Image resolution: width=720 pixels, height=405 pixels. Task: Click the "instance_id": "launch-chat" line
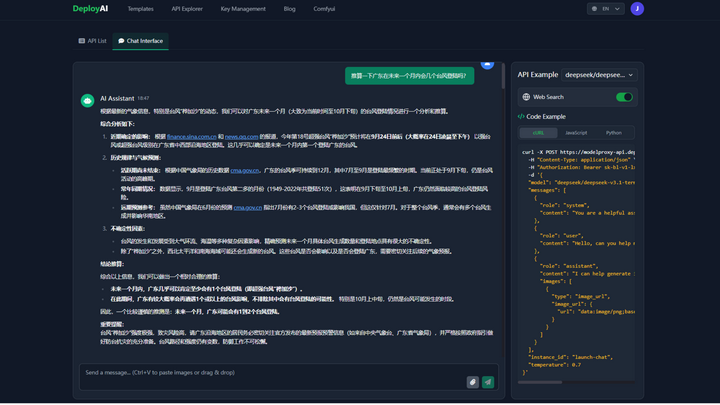pos(570,357)
